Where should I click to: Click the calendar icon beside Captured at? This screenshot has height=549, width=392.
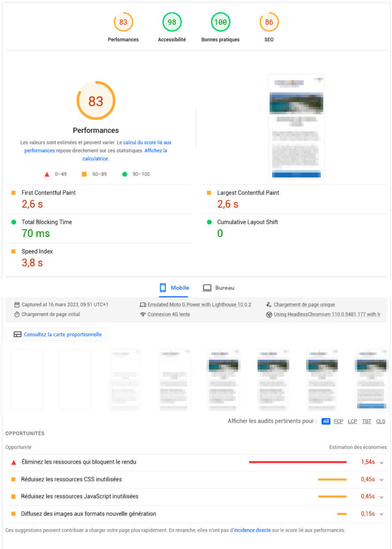pos(17,305)
